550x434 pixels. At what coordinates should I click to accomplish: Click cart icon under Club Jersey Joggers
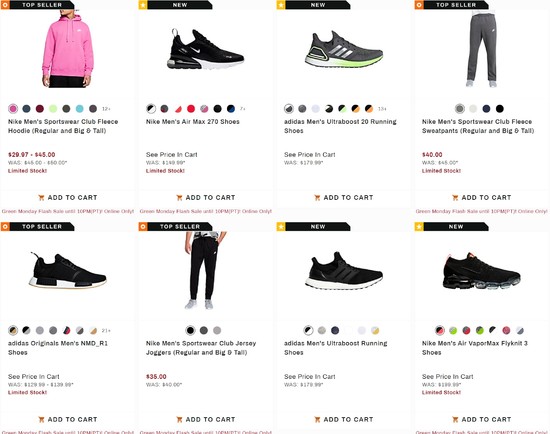pyautogui.click(x=179, y=420)
